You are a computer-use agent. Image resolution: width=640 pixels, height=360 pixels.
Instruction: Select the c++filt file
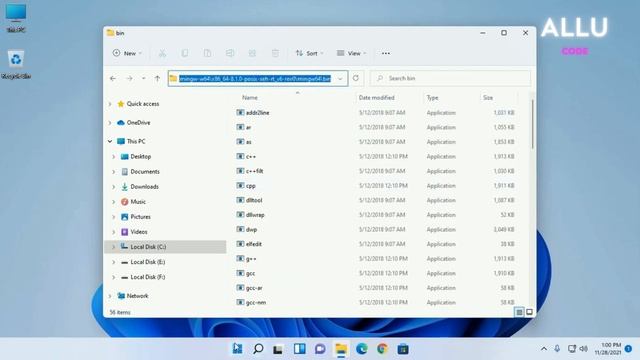click(x=254, y=171)
